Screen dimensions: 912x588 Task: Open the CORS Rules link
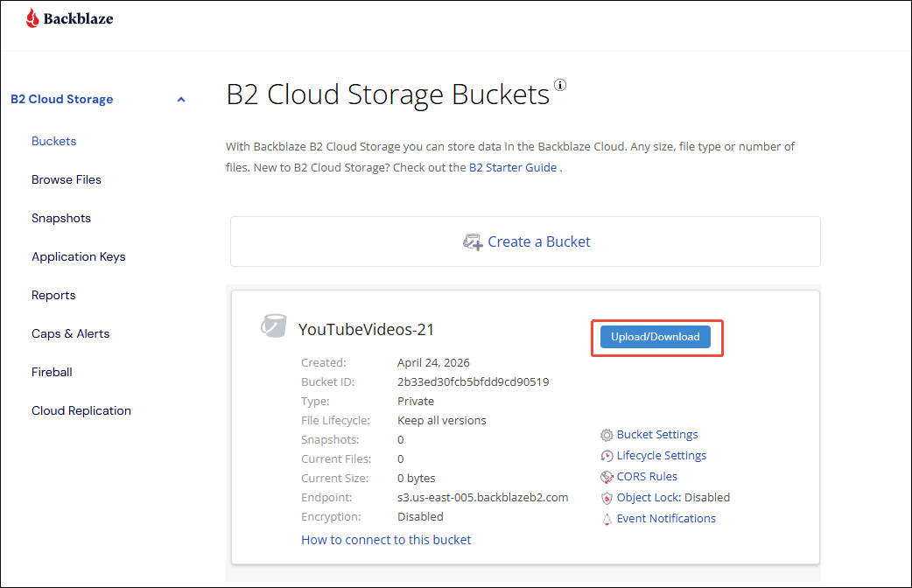[647, 476]
